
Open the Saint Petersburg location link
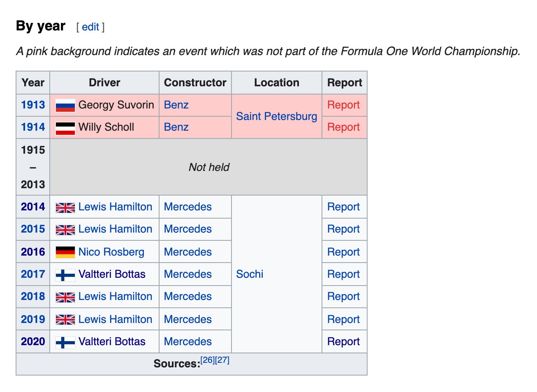pyautogui.click(x=277, y=116)
